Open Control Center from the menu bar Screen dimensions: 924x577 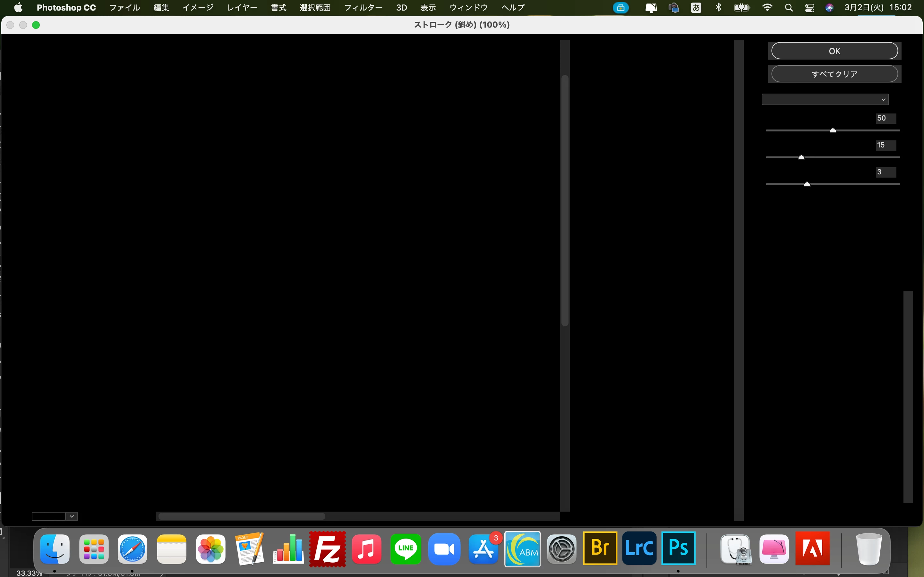click(x=809, y=8)
